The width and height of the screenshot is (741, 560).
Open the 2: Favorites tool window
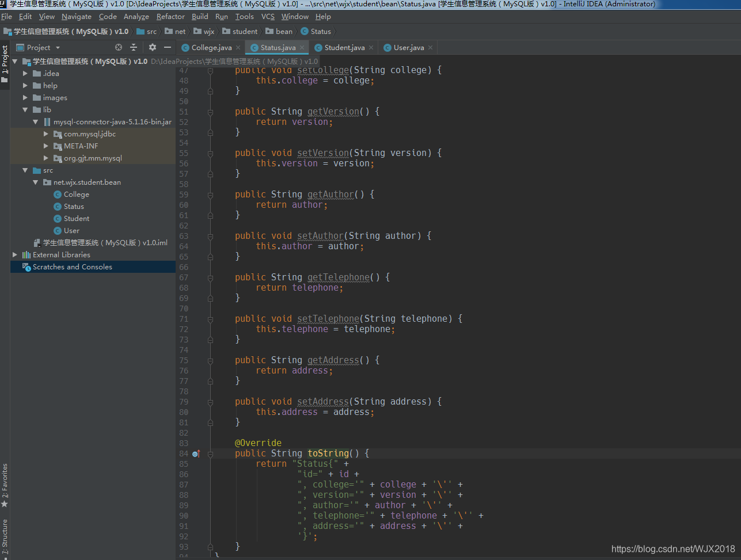click(x=5, y=485)
